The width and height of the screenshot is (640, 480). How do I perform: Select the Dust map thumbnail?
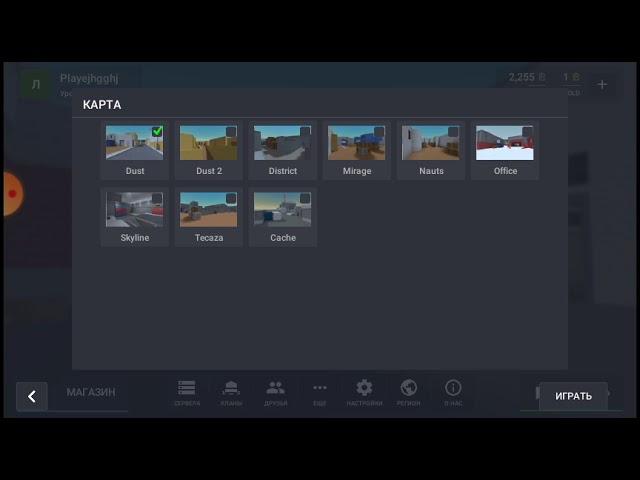134,142
